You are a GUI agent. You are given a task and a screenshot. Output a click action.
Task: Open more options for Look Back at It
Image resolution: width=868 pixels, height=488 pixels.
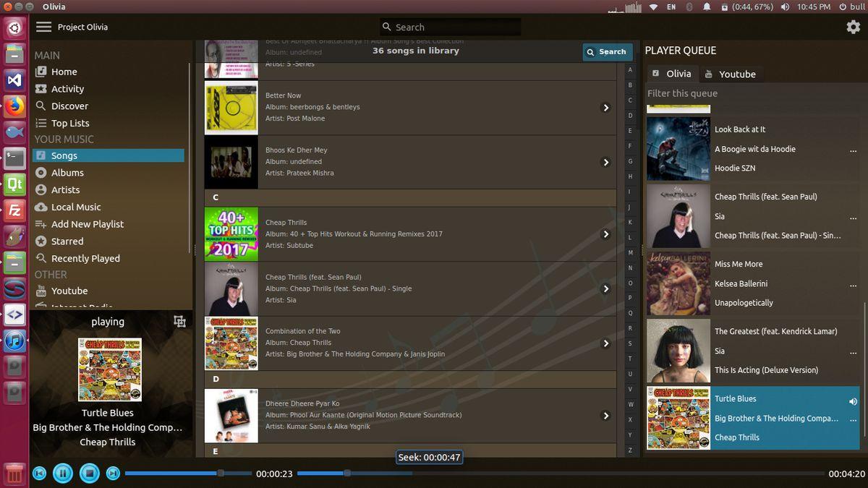854,150
